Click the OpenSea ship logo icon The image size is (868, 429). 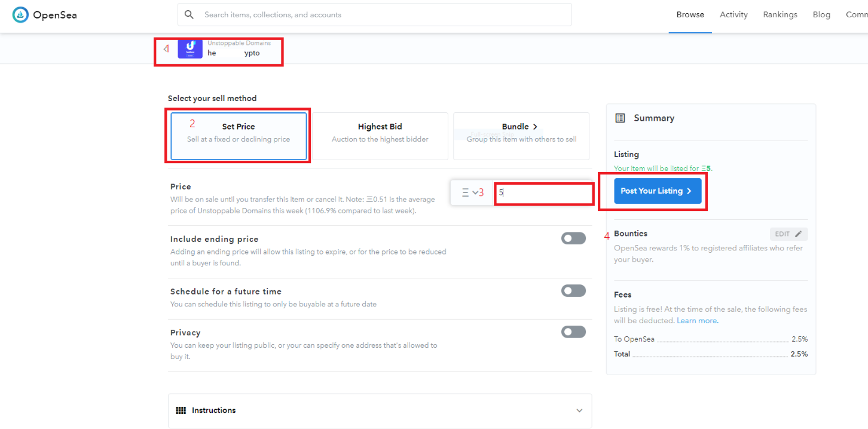(x=20, y=15)
